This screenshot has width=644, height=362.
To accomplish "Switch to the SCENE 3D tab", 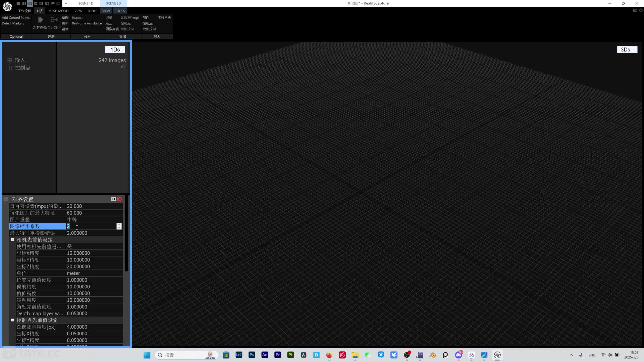I will click(x=113, y=3).
